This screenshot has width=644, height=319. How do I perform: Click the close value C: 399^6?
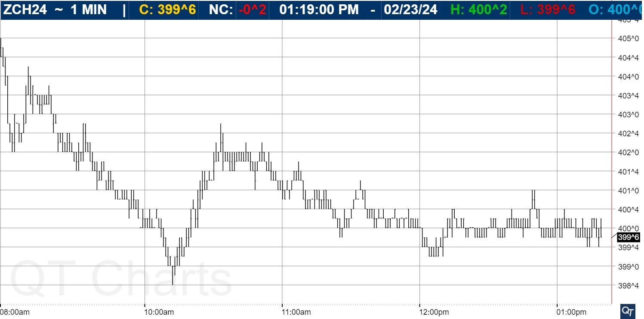(x=167, y=10)
